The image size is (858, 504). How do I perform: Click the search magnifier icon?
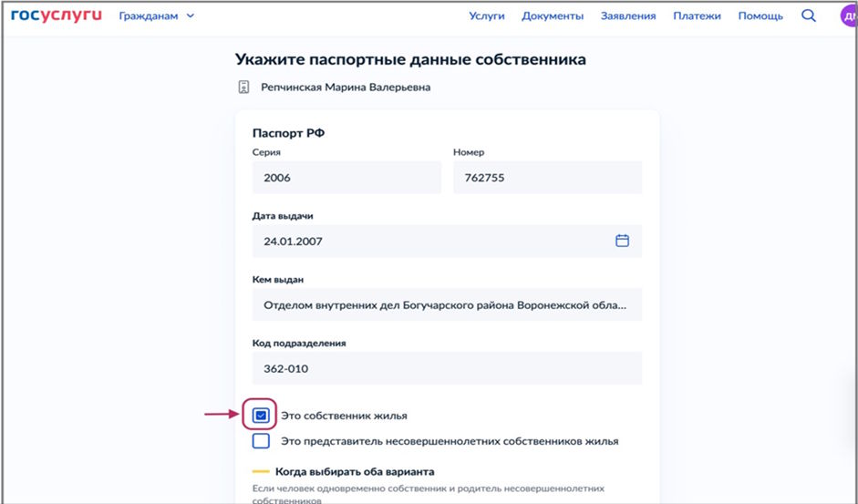tap(808, 15)
